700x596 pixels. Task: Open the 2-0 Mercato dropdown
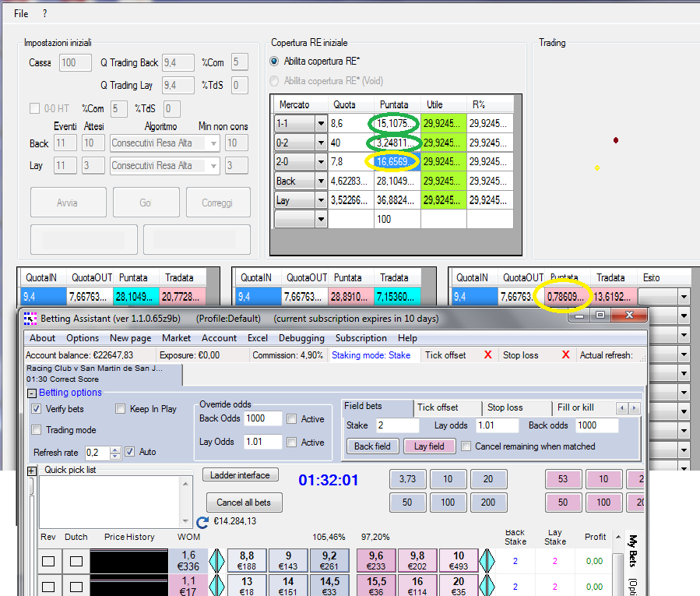pyautogui.click(x=321, y=162)
